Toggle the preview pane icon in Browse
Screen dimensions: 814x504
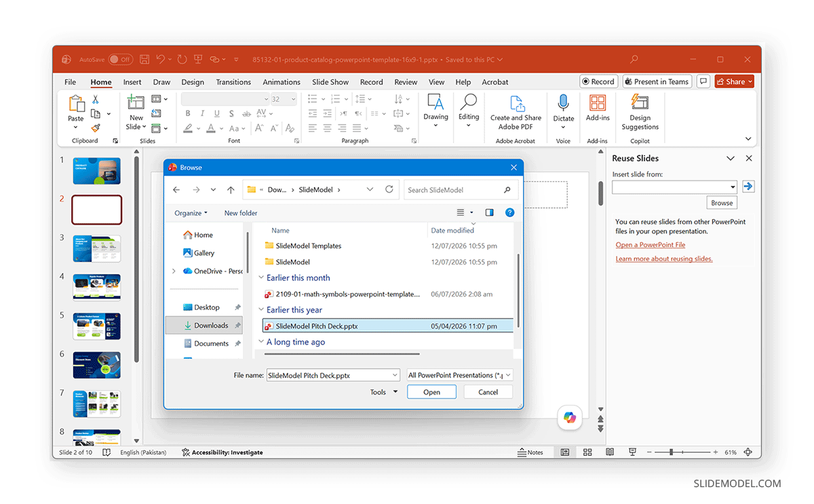point(490,213)
